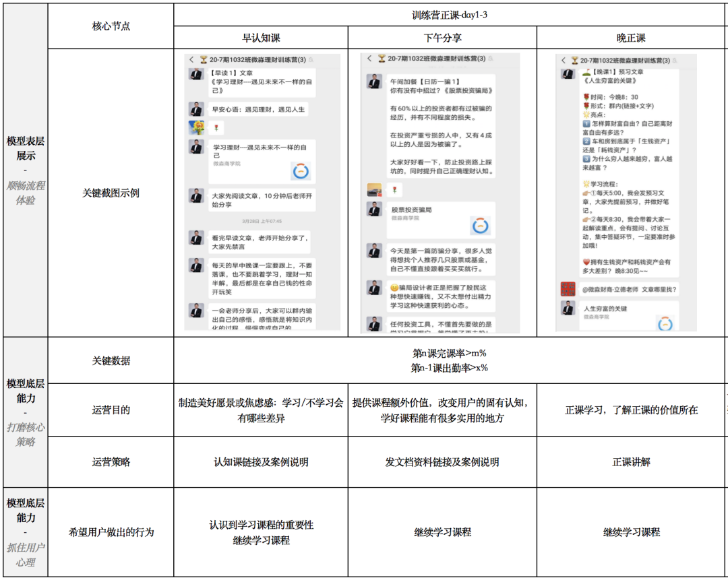
Task: Click car avatar in 下午分享 chat
Action: [x=374, y=190]
